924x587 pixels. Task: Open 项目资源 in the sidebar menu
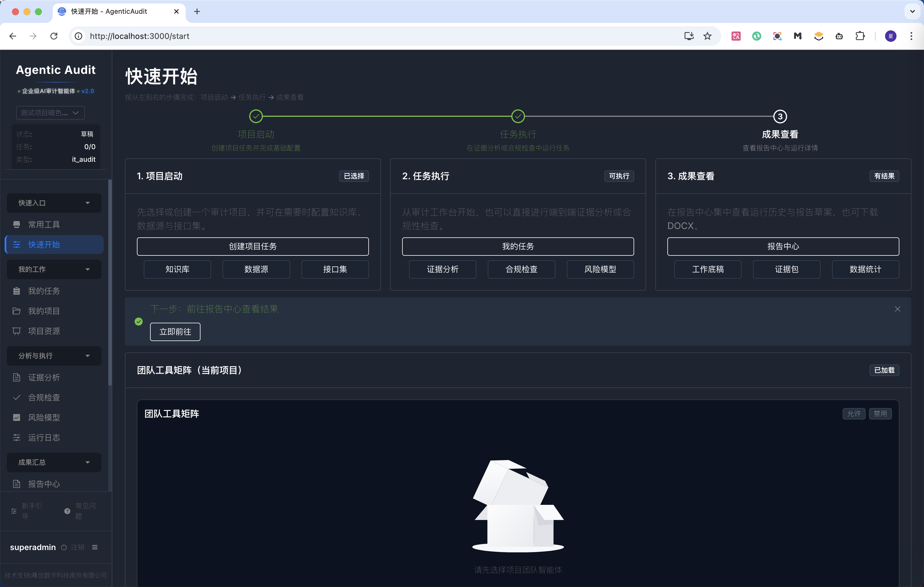[44, 331]
